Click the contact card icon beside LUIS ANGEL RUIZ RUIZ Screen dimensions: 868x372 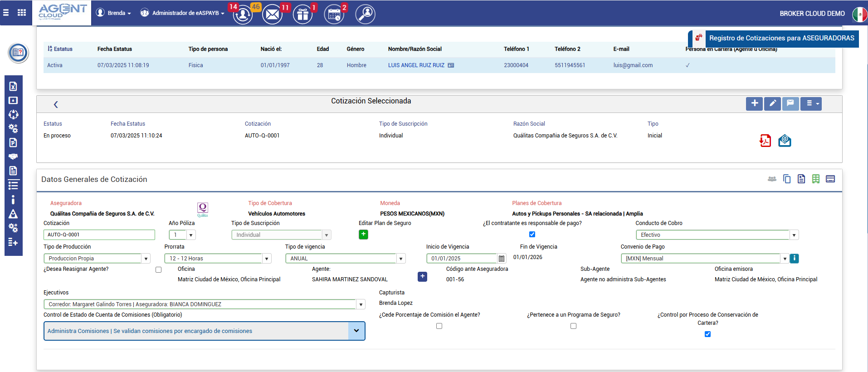coord(451,65)
